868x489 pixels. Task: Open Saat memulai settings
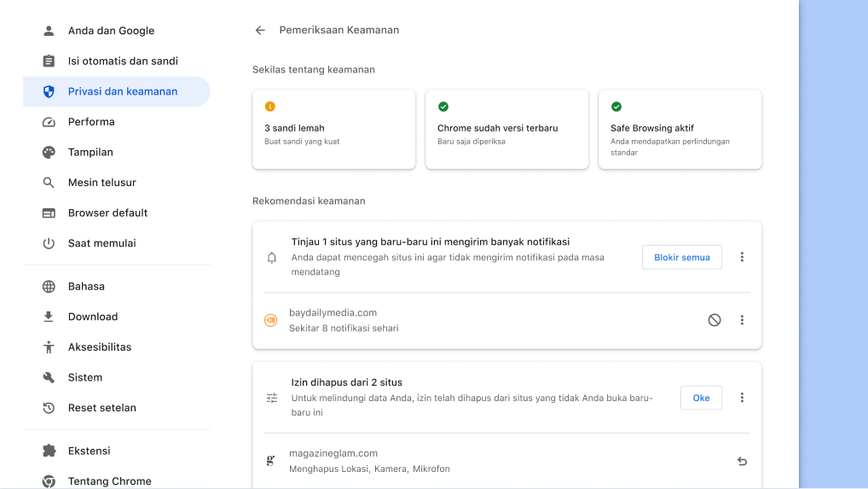pyautogui.click(x=117, y=243)
